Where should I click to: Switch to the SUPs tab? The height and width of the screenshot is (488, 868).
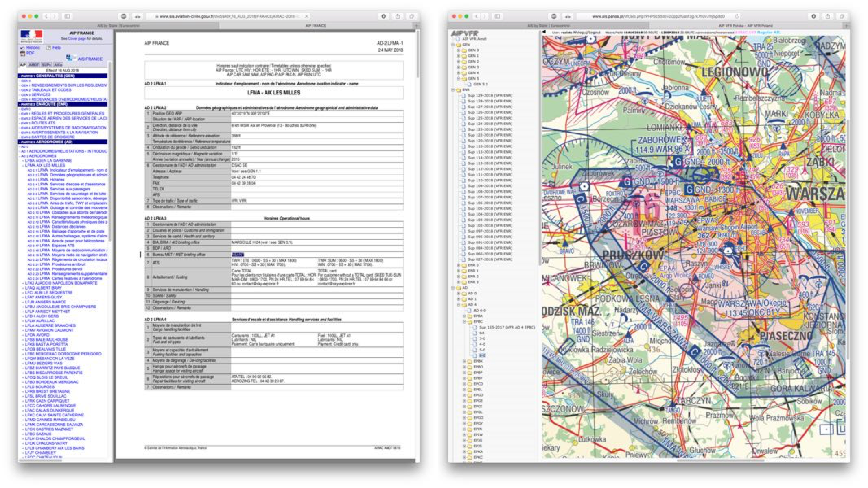[46, 65]
